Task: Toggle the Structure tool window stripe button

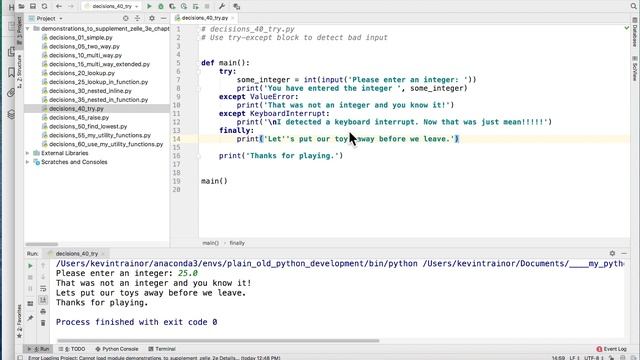Action: coord(19,72)
